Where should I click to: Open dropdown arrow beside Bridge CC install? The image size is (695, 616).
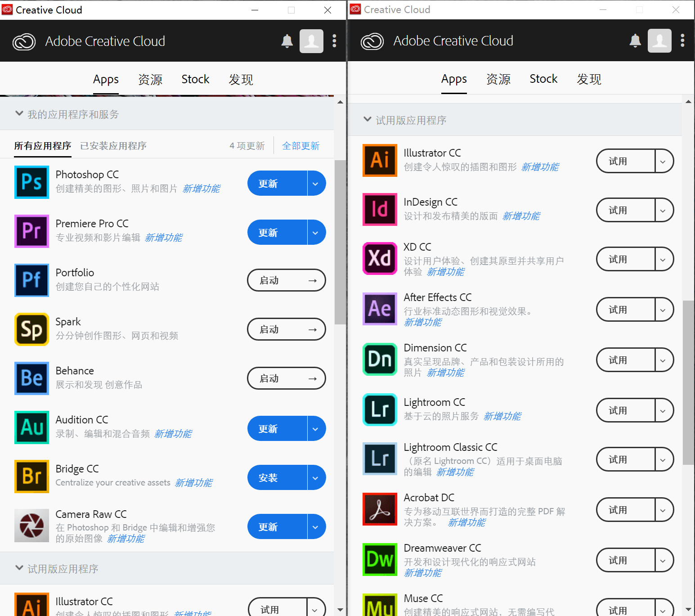point(316,478)
